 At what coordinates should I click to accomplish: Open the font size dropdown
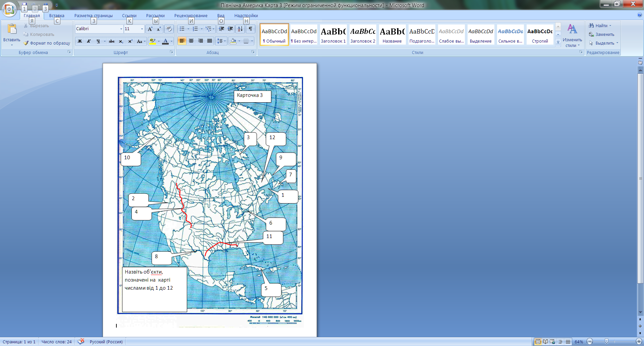coord(142,29)
